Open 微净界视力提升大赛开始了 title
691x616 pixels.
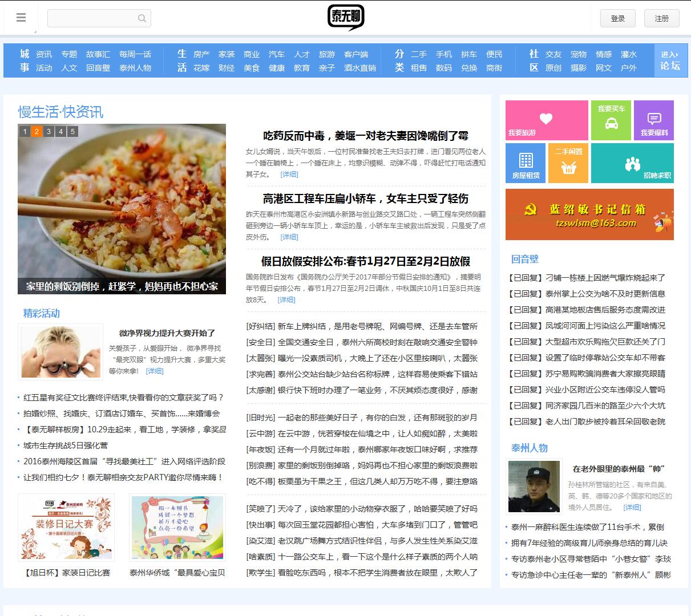tap(167, 333)
